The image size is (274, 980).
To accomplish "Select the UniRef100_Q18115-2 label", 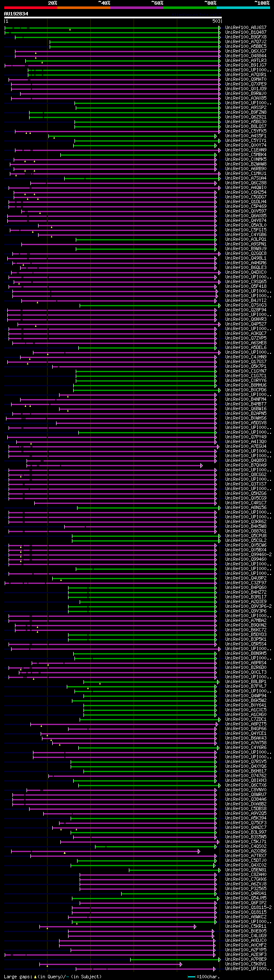I will tap(248, 907).
